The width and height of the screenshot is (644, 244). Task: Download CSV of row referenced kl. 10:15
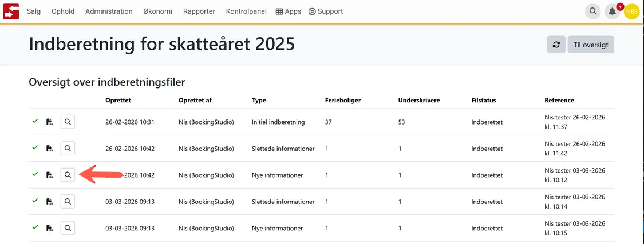coord(50,229)
